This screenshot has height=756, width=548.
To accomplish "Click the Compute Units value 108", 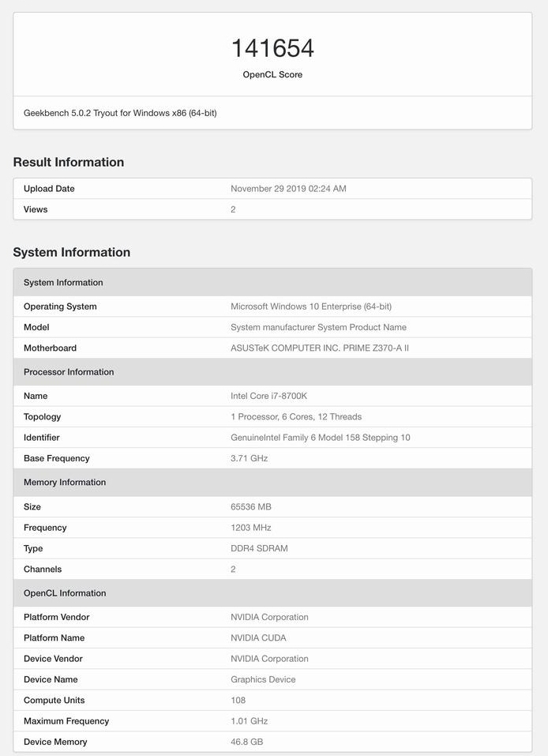I will tap(238, 700).
